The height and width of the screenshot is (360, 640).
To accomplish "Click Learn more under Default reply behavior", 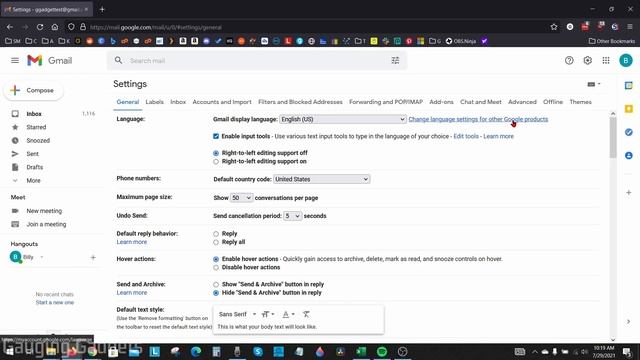I will [131, 242].
